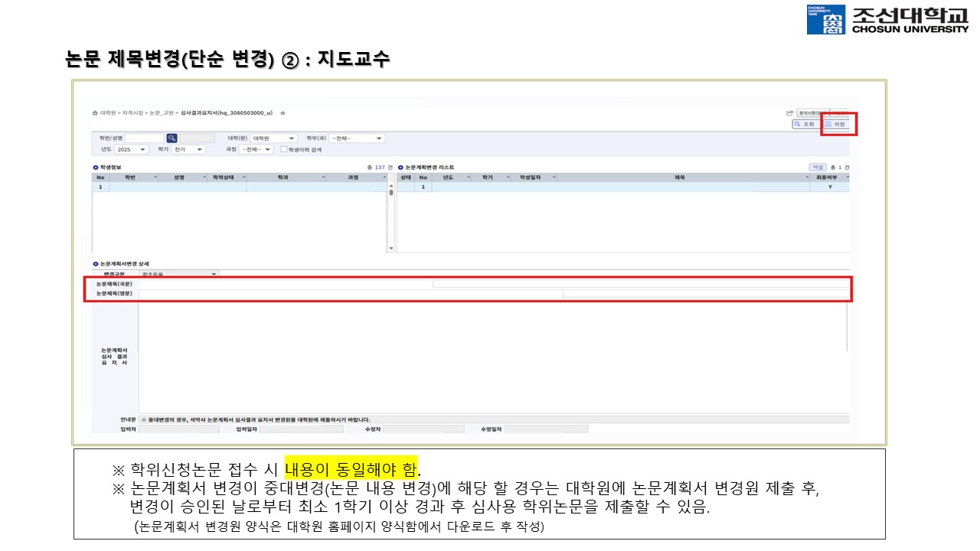Expand the 변경구분 dropdown

click(x=178, y=273)
